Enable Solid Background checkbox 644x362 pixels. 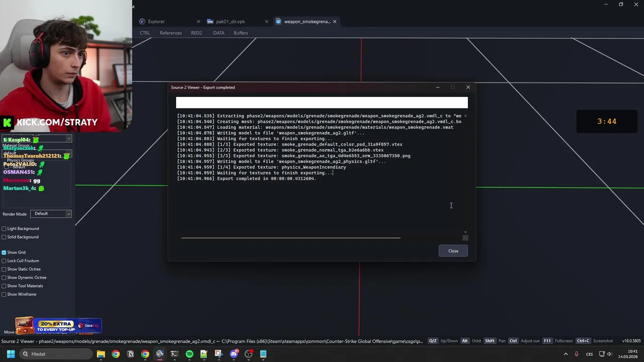[x=4, y=237]
